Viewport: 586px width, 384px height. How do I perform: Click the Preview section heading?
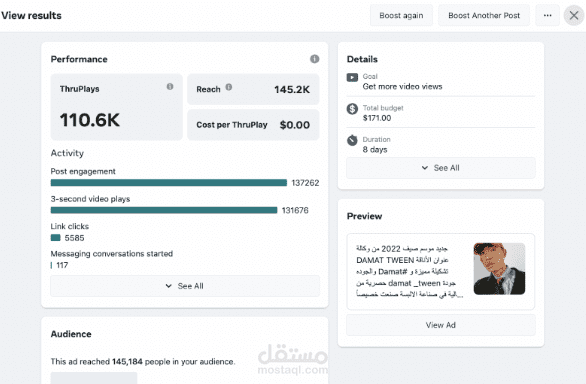(364, 216)
